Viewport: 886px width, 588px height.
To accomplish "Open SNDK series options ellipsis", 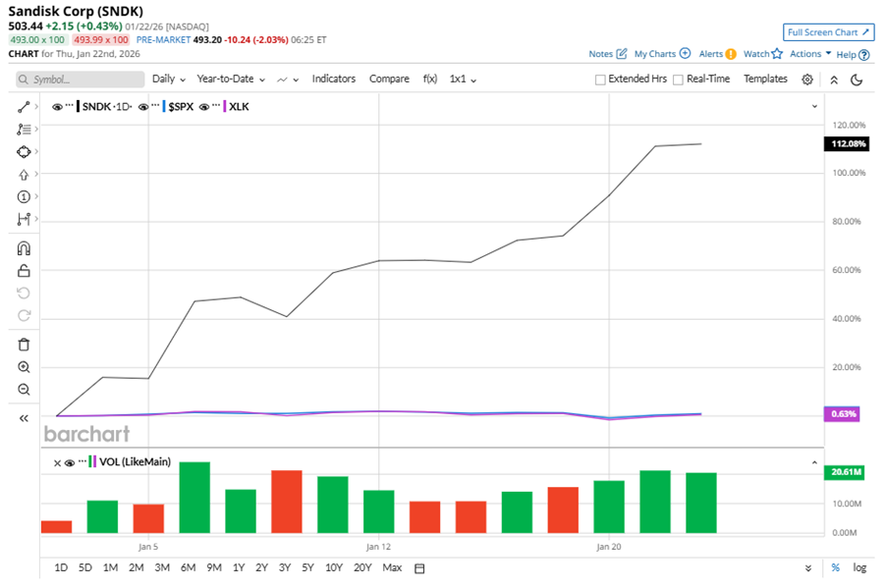I will pos(69,106).
